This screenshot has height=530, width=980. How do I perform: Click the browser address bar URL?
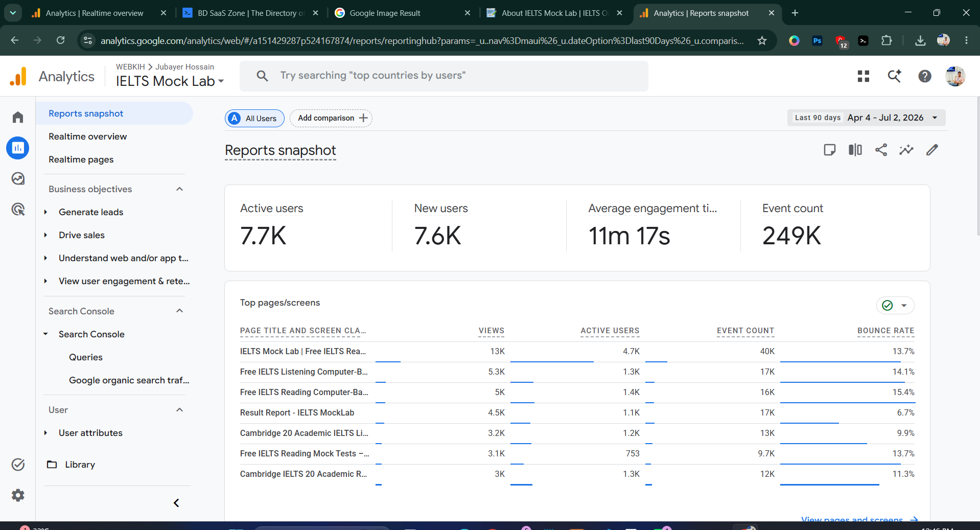(422, 40)
